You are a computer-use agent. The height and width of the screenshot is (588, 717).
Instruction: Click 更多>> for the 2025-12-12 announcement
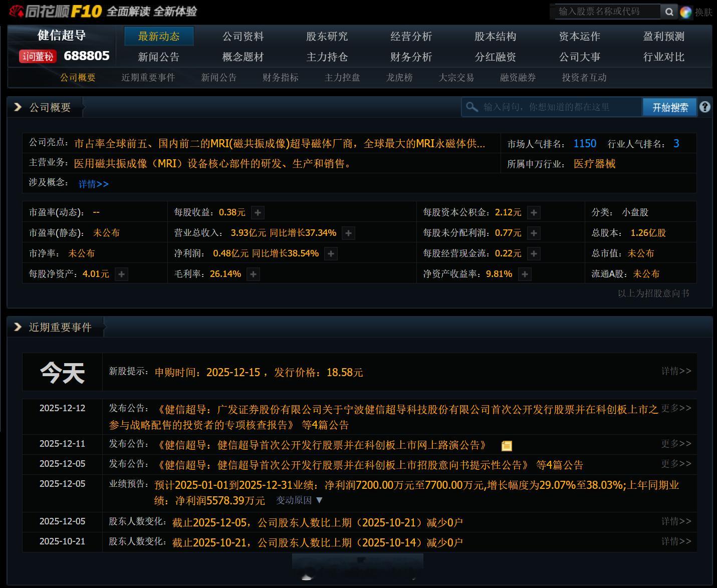pos(676,408)
